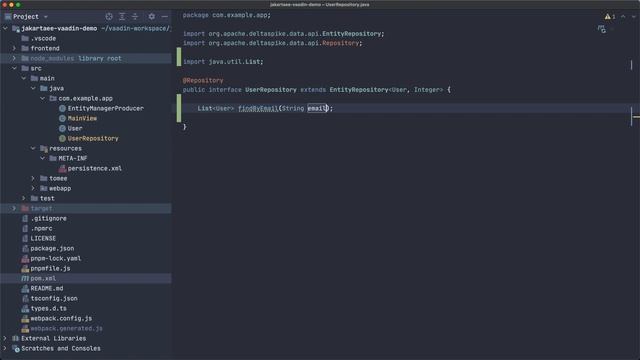Open README.md file
This screenshot has width=640, height=360.
point(47,288)
